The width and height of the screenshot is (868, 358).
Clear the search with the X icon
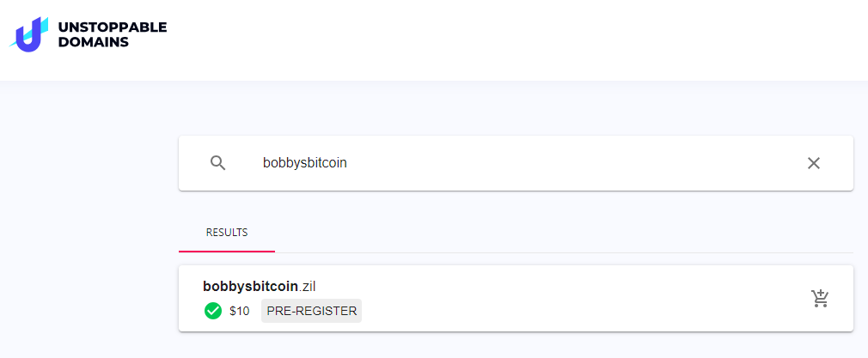click(813, 163)
